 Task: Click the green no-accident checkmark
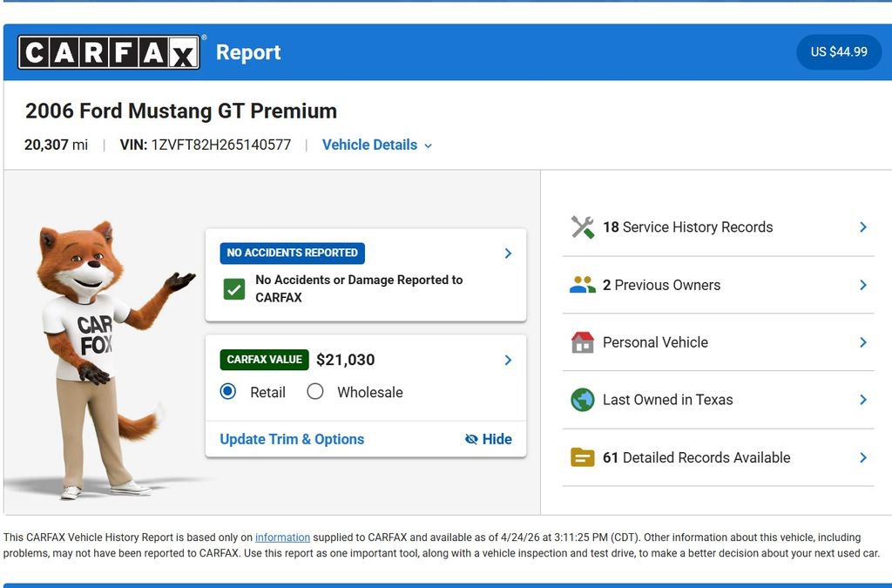pos(234,289)
